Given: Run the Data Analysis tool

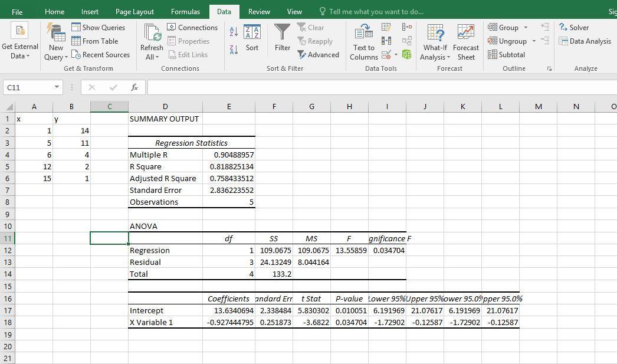Looking at the screenshot, I should [585, 41].
